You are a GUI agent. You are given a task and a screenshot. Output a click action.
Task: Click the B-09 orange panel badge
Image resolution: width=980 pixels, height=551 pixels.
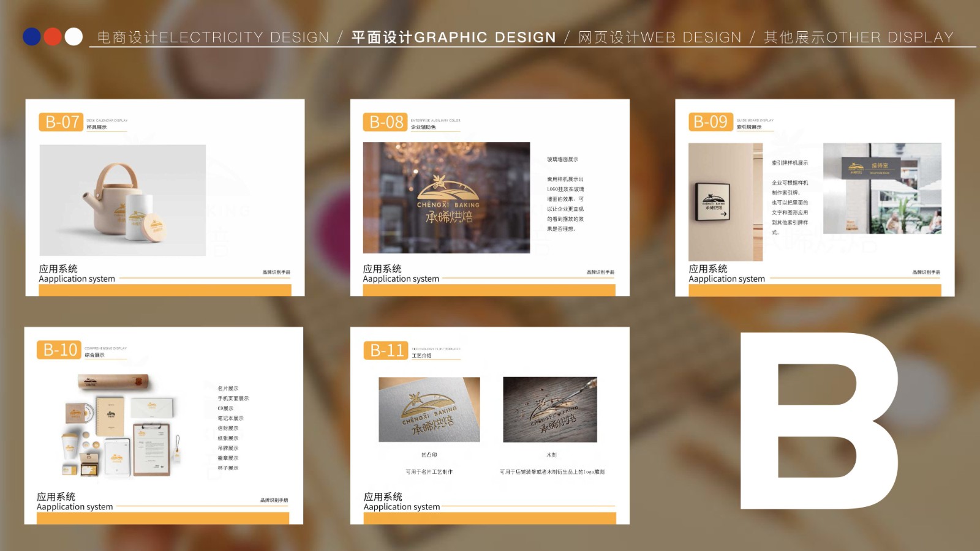click(710, 122)
